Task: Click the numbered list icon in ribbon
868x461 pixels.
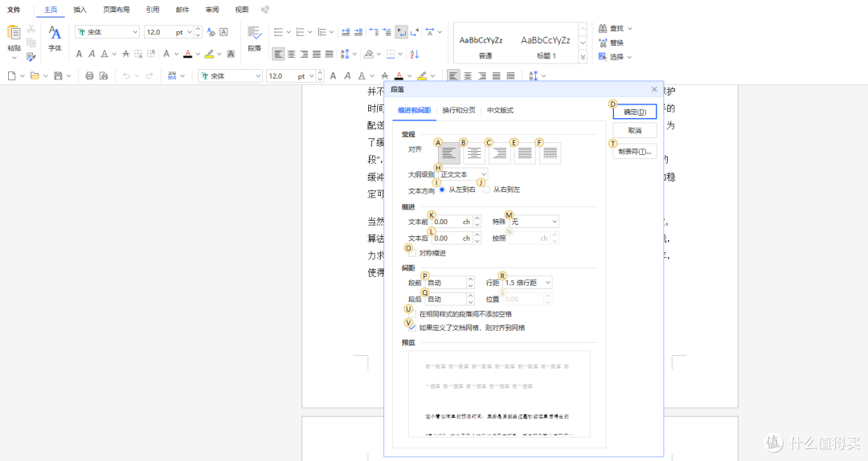Action: tap(300, 32)
